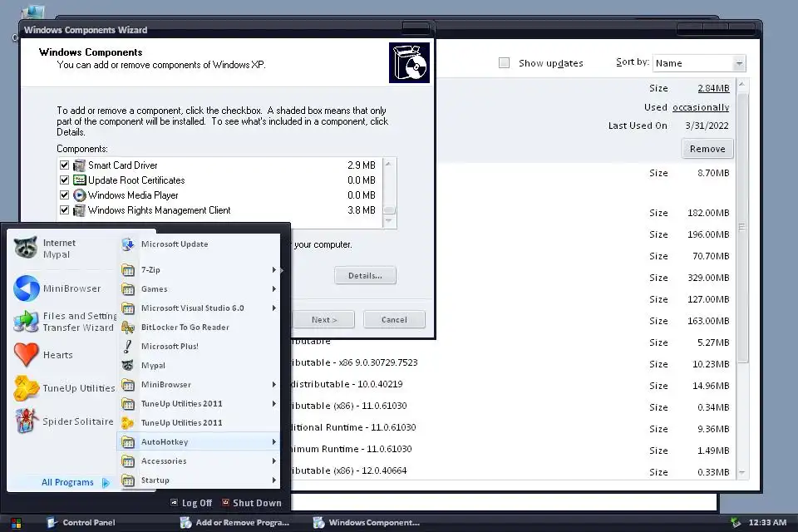Screen dimensions: 798x532
Task: Enable the Show updates checkbox
Action: pyautogui.click(x=504, y=62)
